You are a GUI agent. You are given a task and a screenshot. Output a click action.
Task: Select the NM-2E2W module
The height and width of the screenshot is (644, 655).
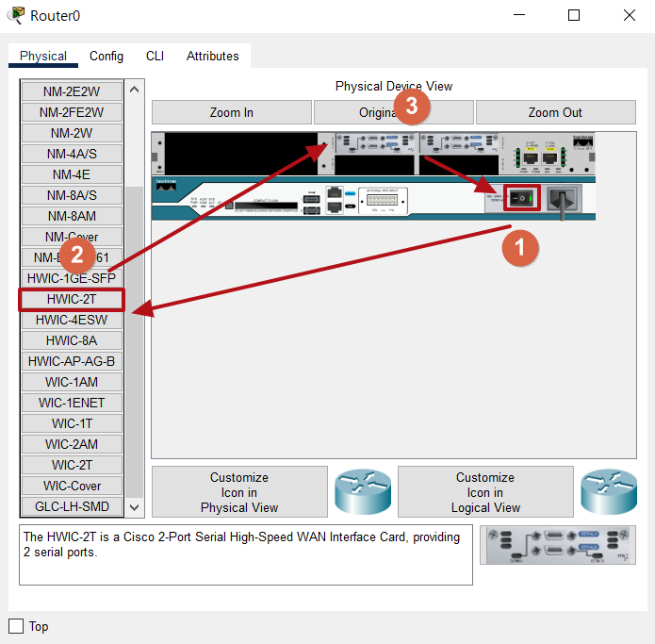click(x=72, y=91)
